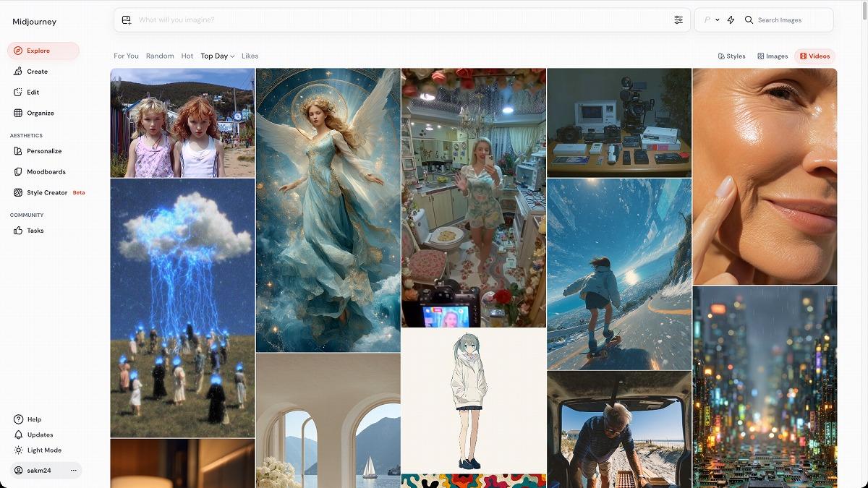
Task: Open Community Tasks with thumbs-up icon
Action: [x=35, y=231]
